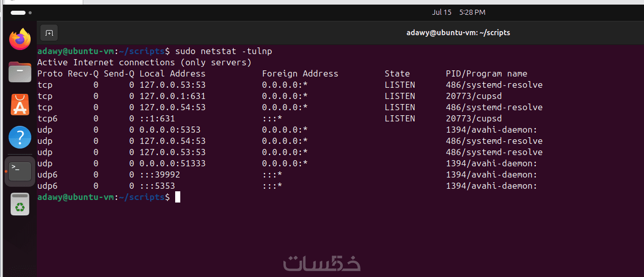
Task: Open the Help question mark icon
Action: [x=20, y=138]
